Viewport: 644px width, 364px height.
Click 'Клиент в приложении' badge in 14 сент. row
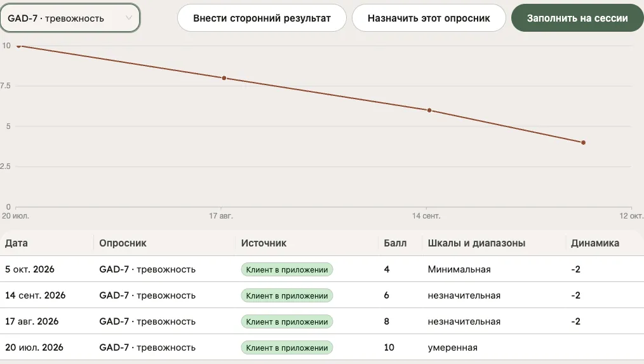tap(286, 295)
